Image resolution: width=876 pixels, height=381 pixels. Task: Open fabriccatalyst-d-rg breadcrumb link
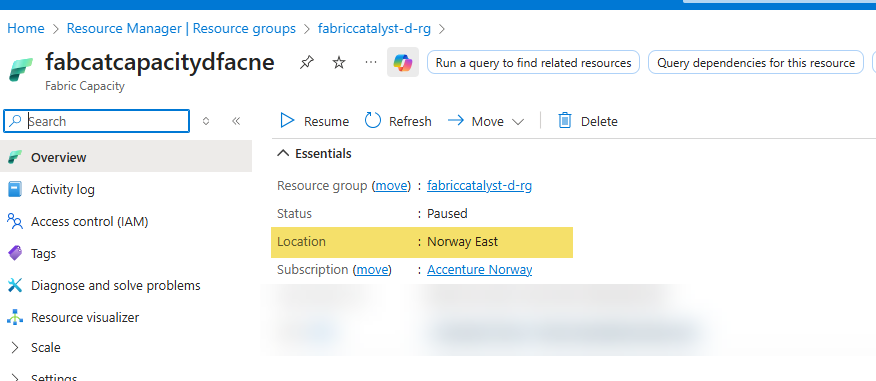(x=374, y=28)
